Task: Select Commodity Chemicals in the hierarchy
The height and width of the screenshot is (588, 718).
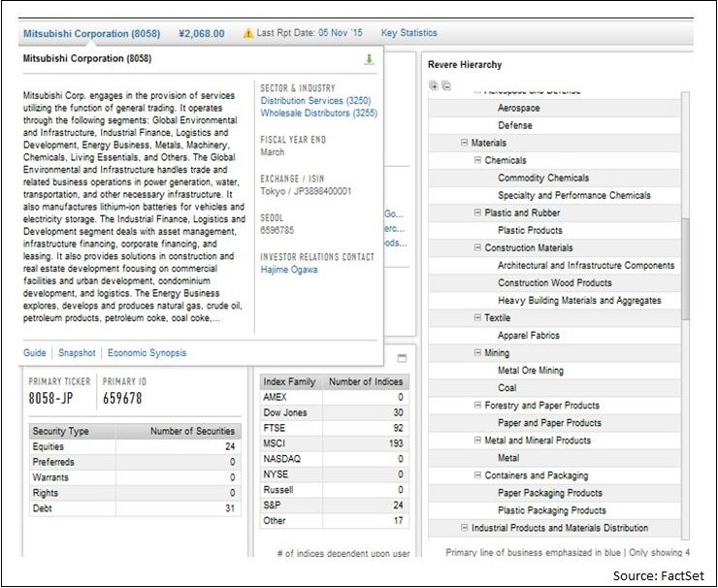Action: pos(555,178)
